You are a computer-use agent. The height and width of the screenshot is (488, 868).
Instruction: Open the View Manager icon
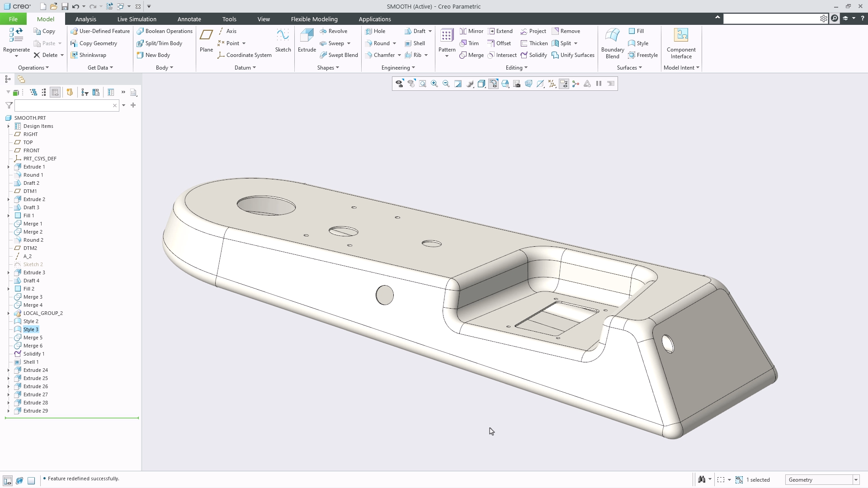(517, 84)
